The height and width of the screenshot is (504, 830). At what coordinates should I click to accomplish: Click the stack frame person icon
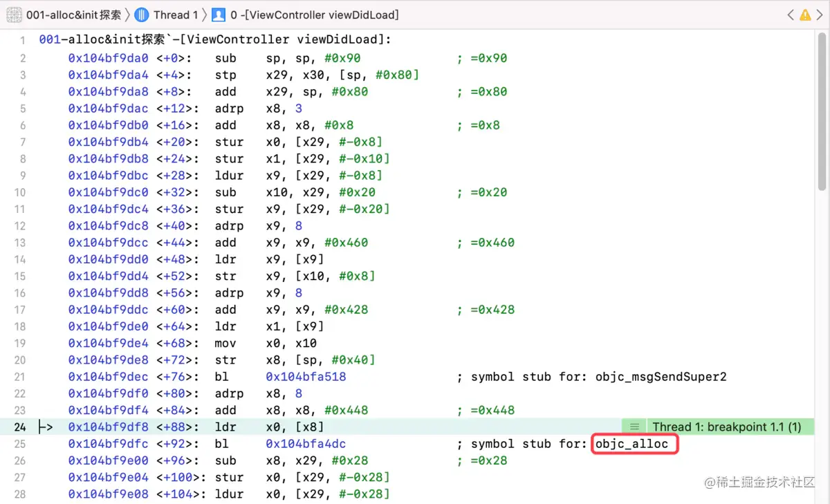pyautogui.click(x=219, y=15)
